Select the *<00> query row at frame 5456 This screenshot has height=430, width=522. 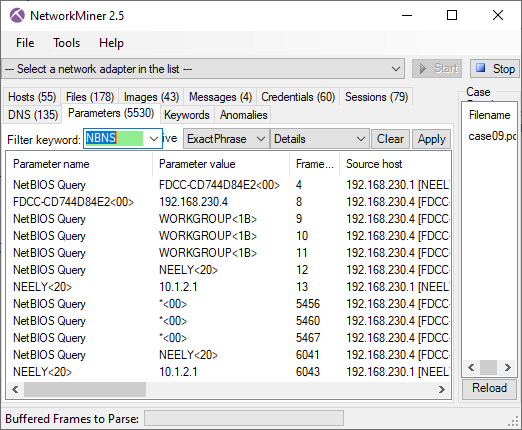(228, 304)
